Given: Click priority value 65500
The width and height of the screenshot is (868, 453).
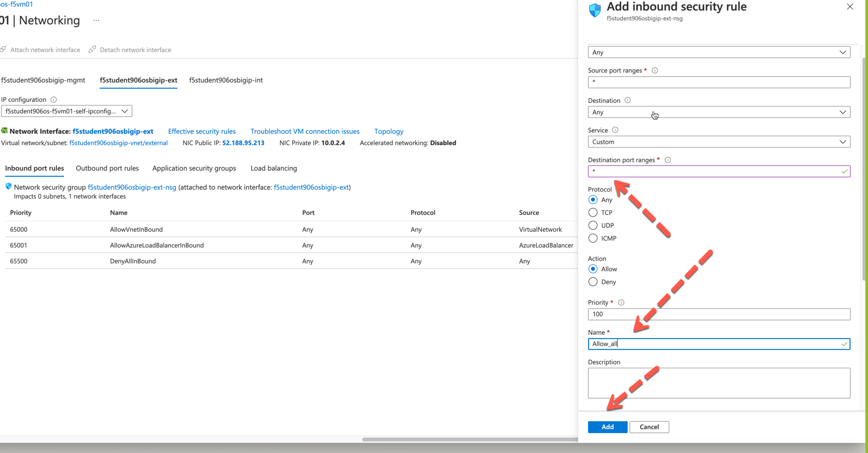Looking at the screenshot, I should (19, 261).
